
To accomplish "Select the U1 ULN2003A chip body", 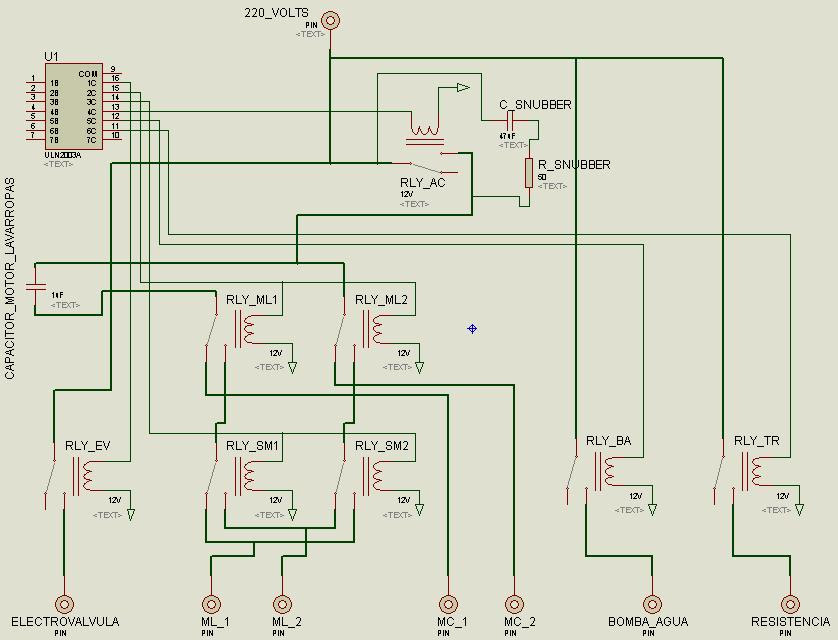I will tap(74, 106).
